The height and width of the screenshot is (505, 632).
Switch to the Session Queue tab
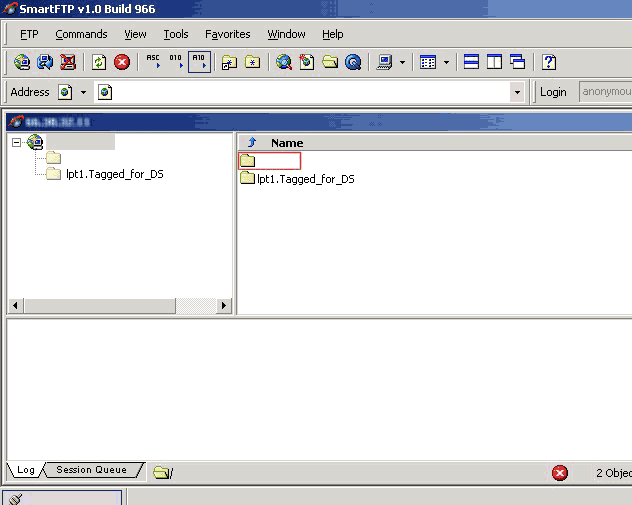click(91, 470)
